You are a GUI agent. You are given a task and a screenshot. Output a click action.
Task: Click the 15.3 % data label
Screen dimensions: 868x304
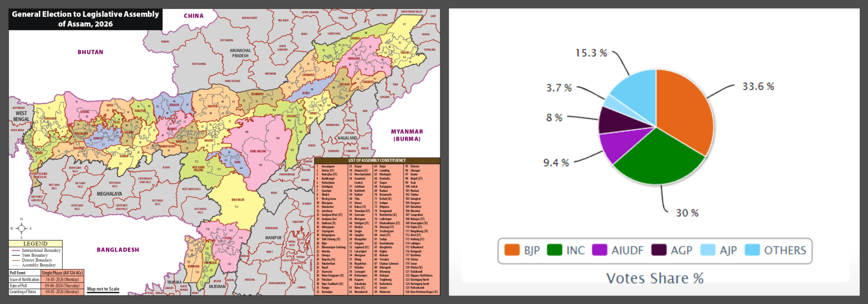(591, 53)
